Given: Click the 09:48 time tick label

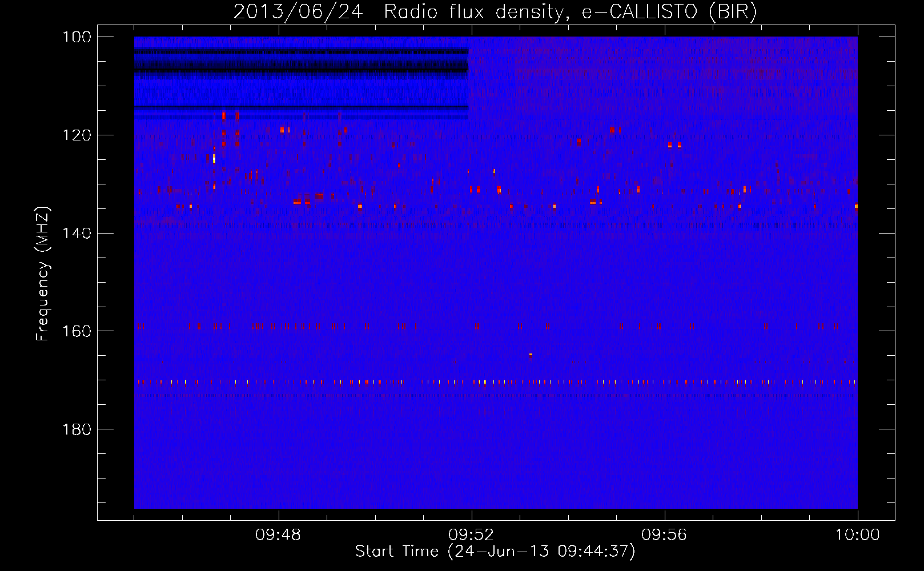Looking at the screenshot, I should [278, 535].
